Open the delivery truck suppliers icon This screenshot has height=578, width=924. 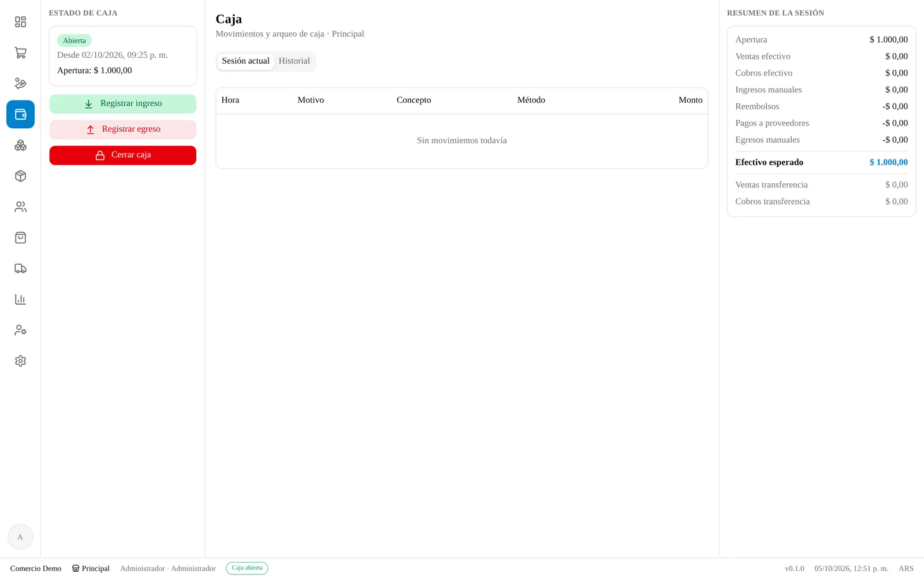pyautogui.click(x=20, y=268)
